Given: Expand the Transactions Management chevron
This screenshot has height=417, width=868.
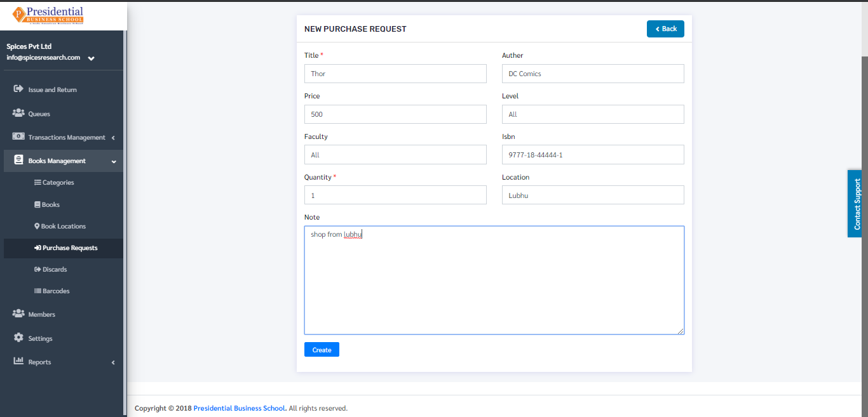Looking at the screenshot, I should point(113,137).
